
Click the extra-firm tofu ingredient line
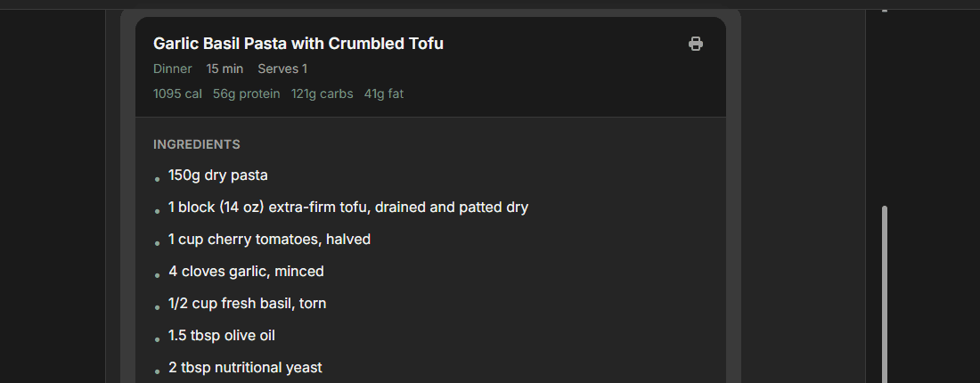347,208
